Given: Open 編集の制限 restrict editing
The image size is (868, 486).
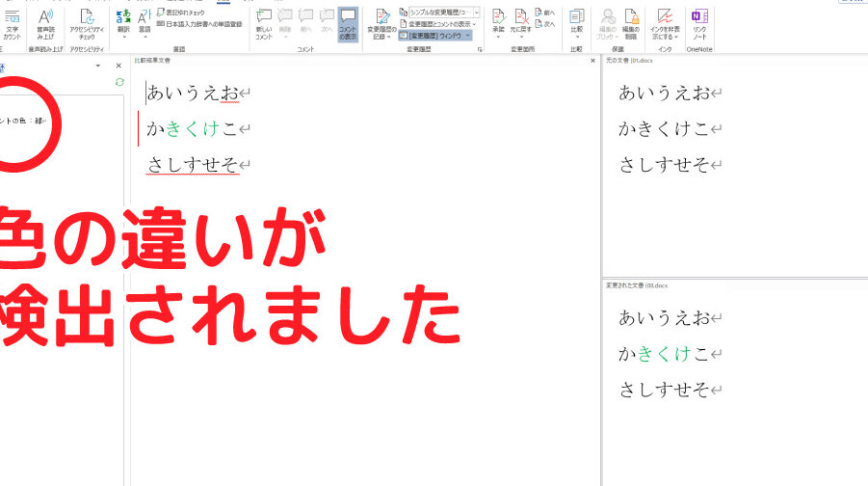Looking at the screenshot, I should (630, 25).
